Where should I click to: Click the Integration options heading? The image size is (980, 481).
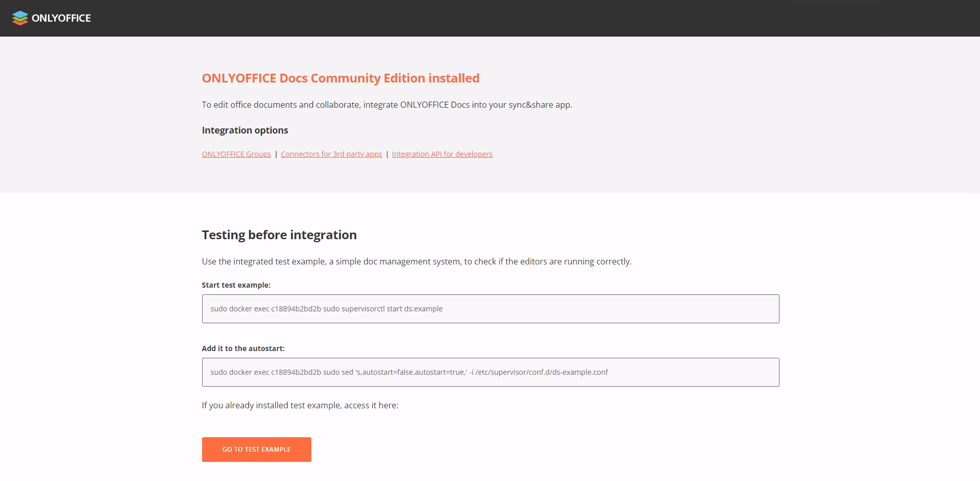(245, 130)
